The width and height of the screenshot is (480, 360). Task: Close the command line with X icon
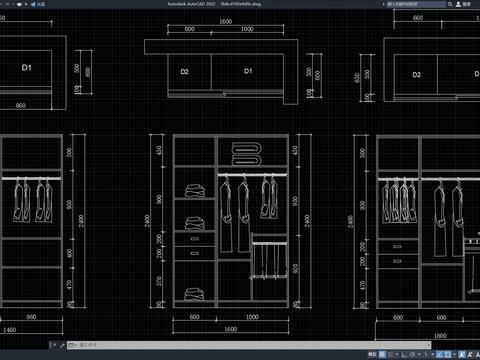(x=55, y=345)
